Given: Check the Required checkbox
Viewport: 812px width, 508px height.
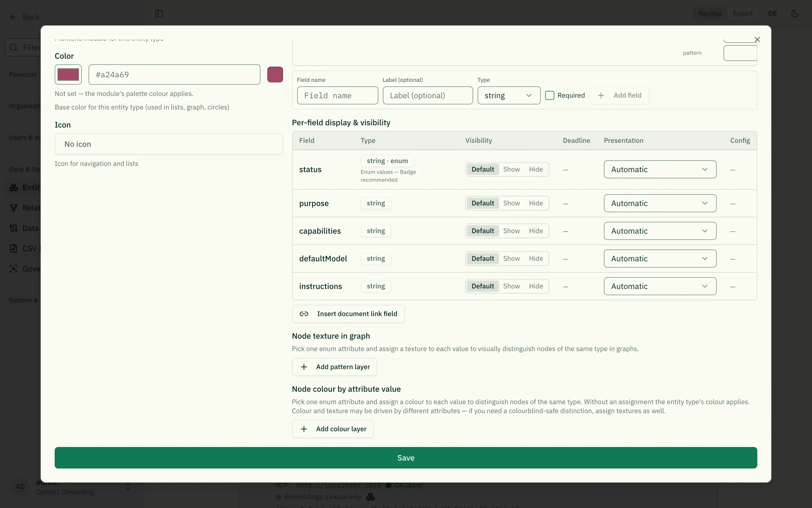Looking at the screenshot, I should click(550, 95).
